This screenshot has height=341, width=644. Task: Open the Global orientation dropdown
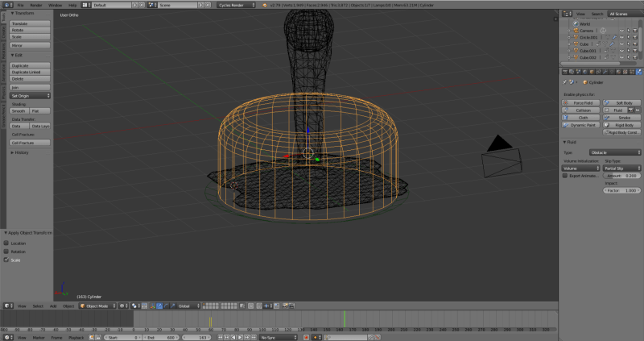pyautogui.click(x=188, y=306)
